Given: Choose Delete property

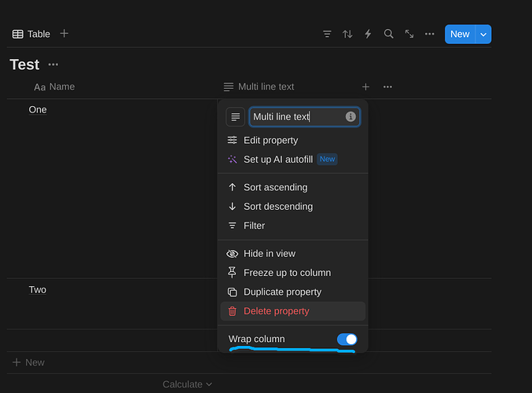Looking at the screenshot, I should click(x=293, y=311).
